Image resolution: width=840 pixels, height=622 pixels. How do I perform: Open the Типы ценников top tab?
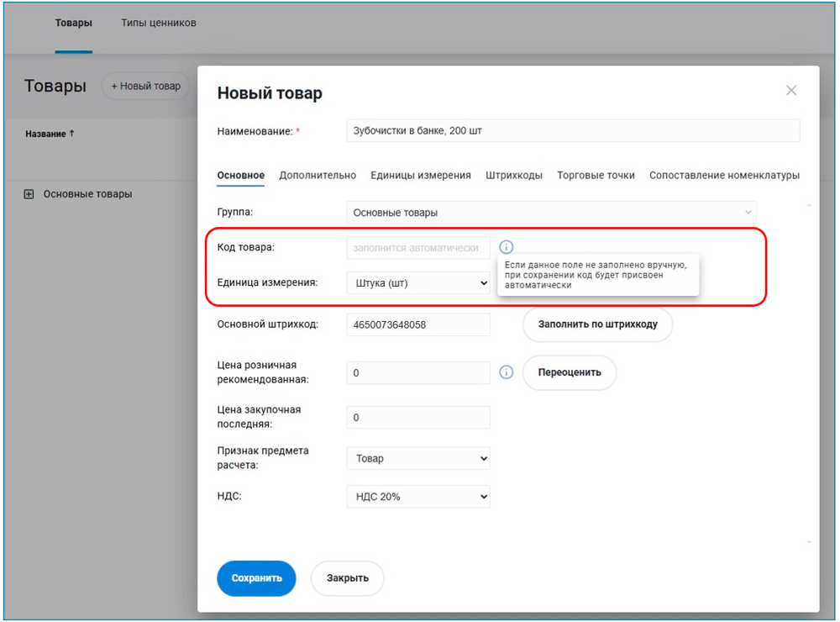(x=158, y=24)
